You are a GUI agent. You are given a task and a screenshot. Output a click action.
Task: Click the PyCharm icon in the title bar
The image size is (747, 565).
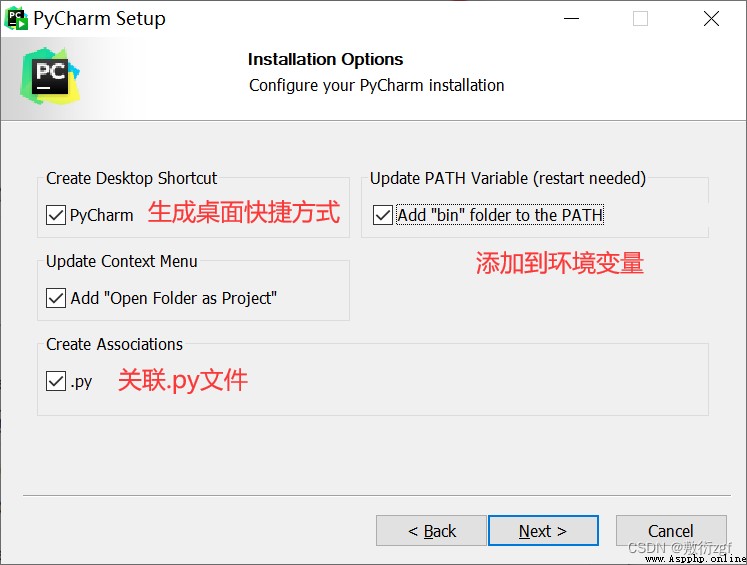pos(16,19)
